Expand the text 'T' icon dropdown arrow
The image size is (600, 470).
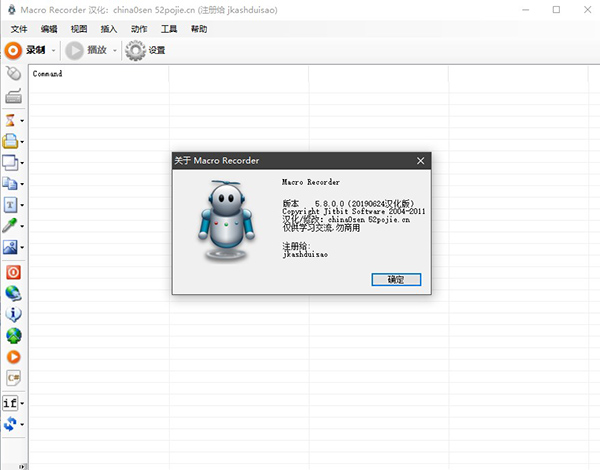click(22, 205)
